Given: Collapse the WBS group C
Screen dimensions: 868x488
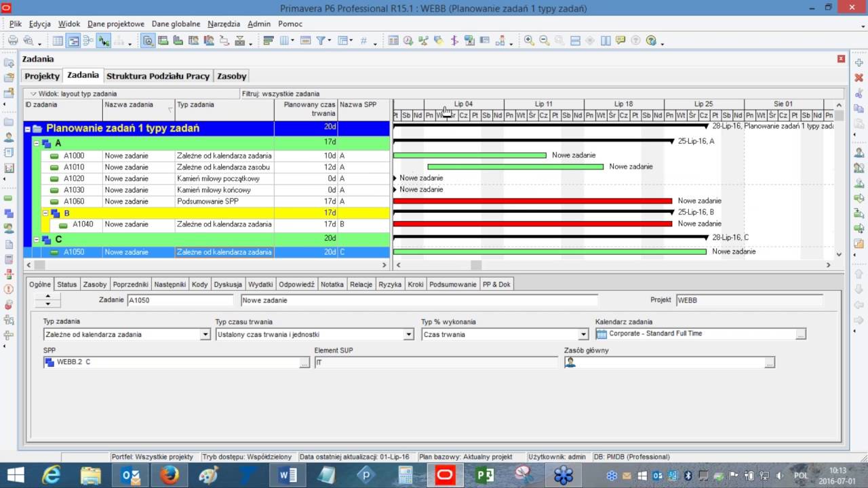Looking at the screenshot, I should pyautogui.click(x=36, y=239).
